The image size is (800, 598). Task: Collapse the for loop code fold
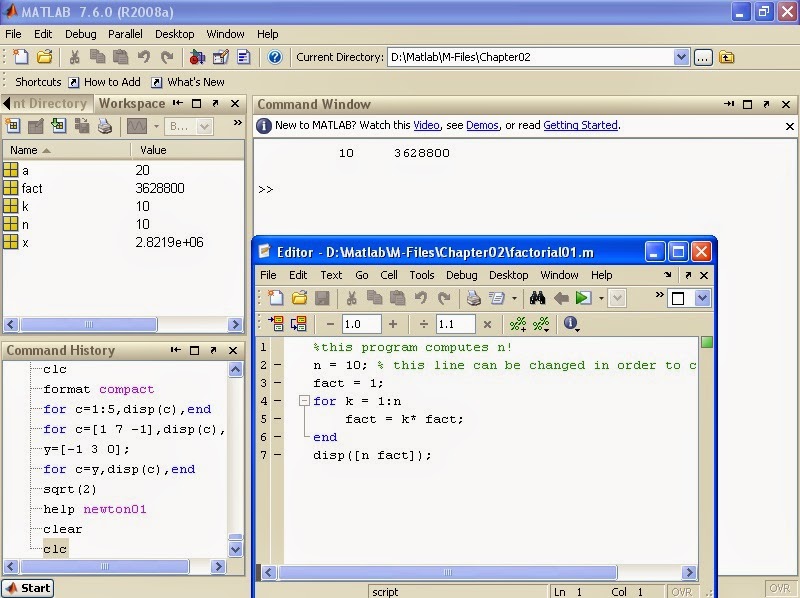coord(304,401)
